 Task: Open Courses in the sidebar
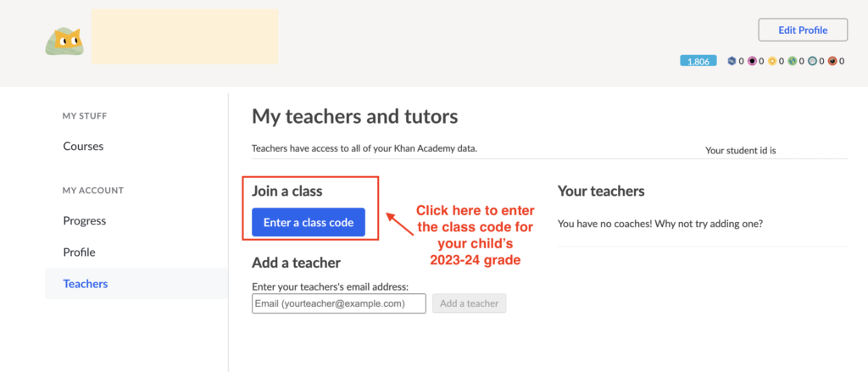[x=83, y=147]
